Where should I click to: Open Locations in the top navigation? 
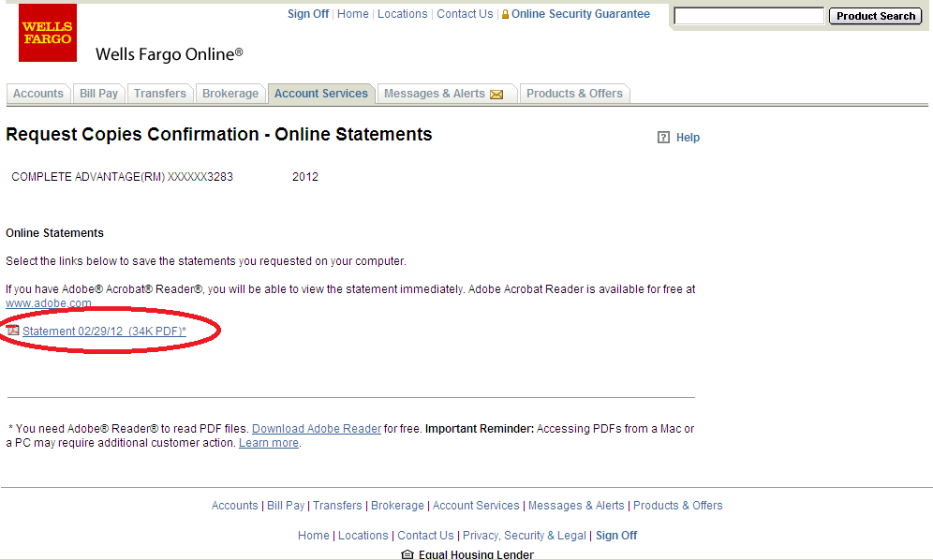point(402,14)
